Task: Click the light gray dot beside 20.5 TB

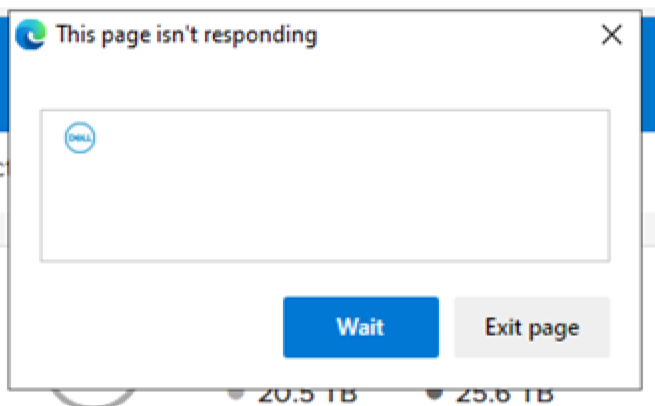Action: (236, 393)
